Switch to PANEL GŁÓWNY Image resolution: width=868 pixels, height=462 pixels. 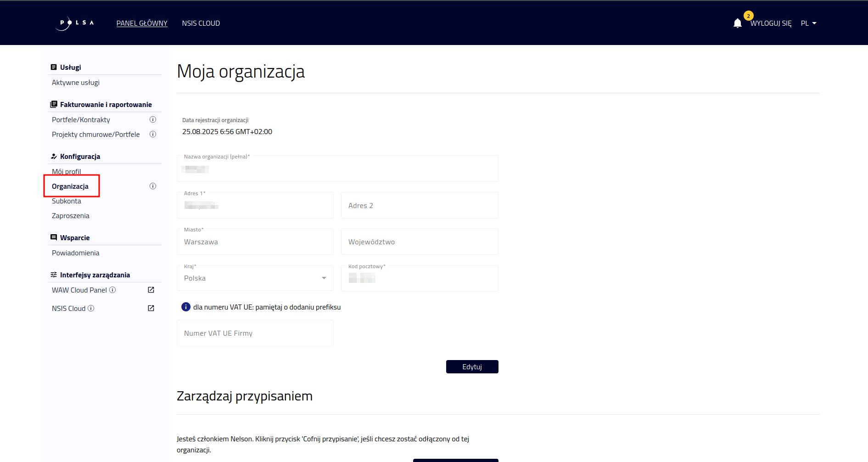click(142, 23)
